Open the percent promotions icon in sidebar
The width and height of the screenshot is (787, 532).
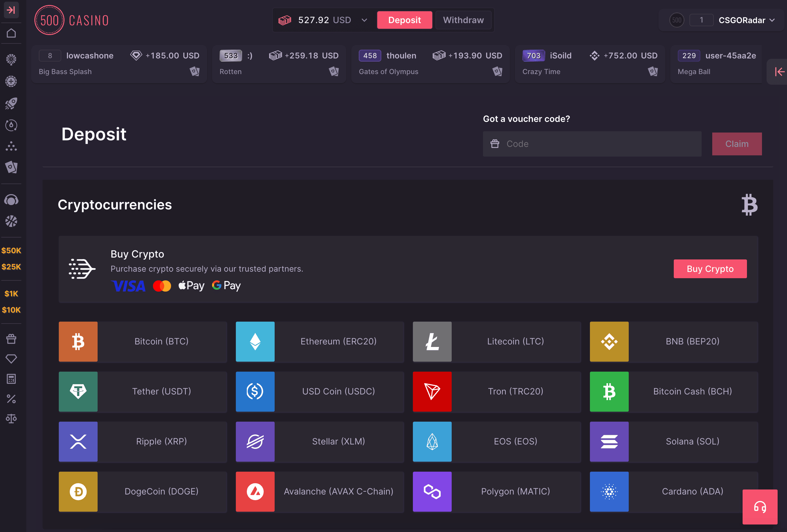pyautogui.click(x=11, y=399)
